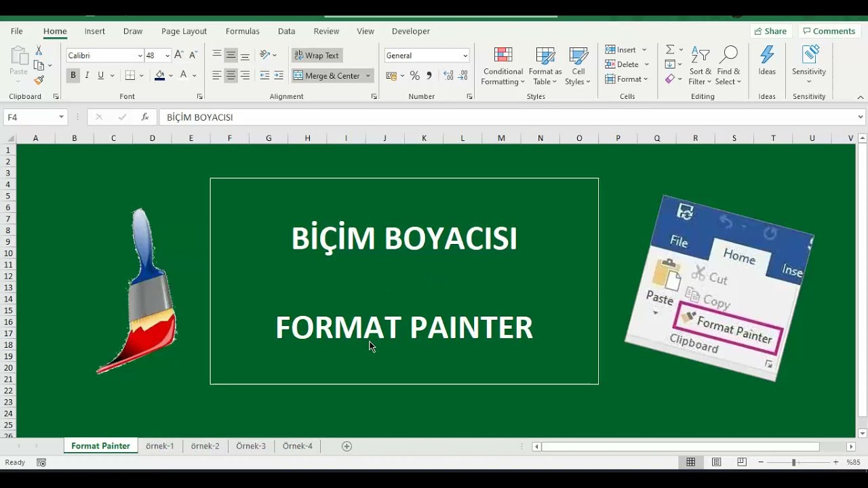The image size is (868, 488).
Task: Open Format as Table gallery
Action: (545, 66)
